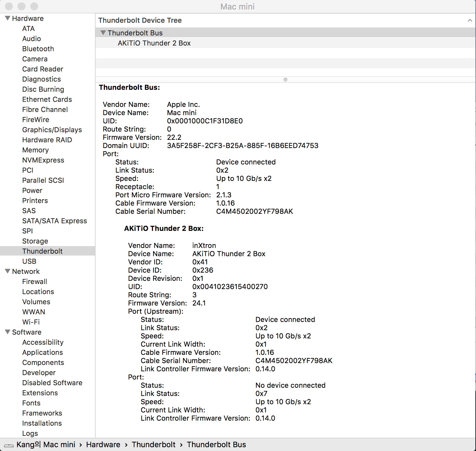Click the AKiTiO Thunder 2 Box: heading

164,228
